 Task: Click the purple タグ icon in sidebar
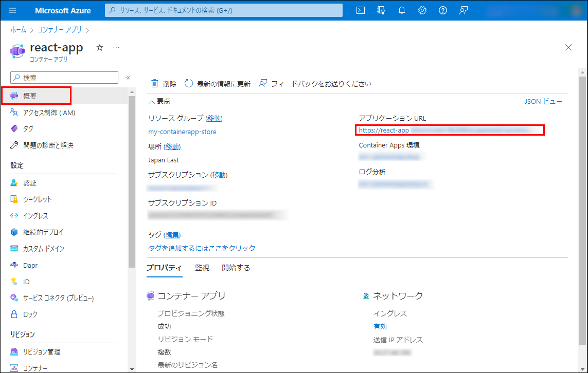click(x=14, y=129)
